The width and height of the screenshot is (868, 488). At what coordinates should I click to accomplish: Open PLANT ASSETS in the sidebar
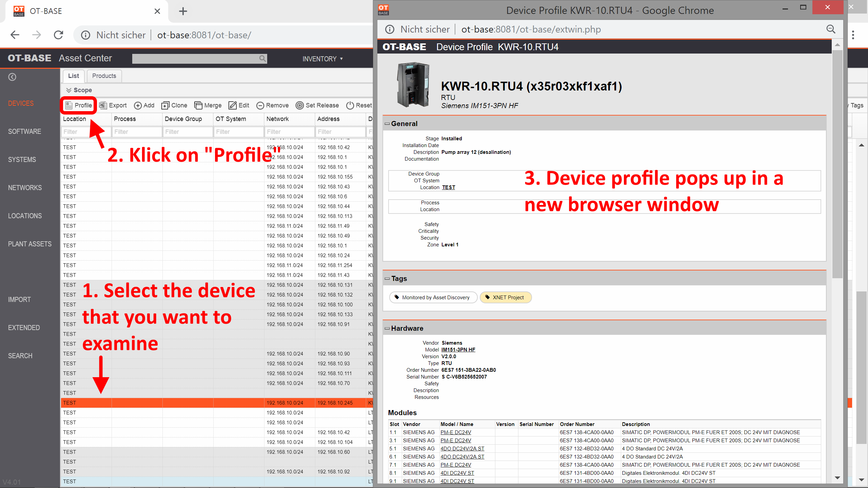click(30, 244)
